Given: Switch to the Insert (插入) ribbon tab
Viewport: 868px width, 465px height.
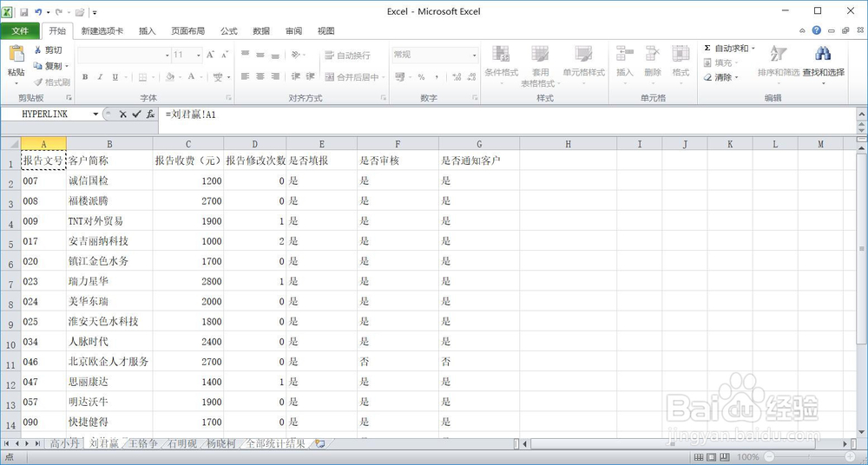Looking at the screenshot, I should click(x=148, y=31).
